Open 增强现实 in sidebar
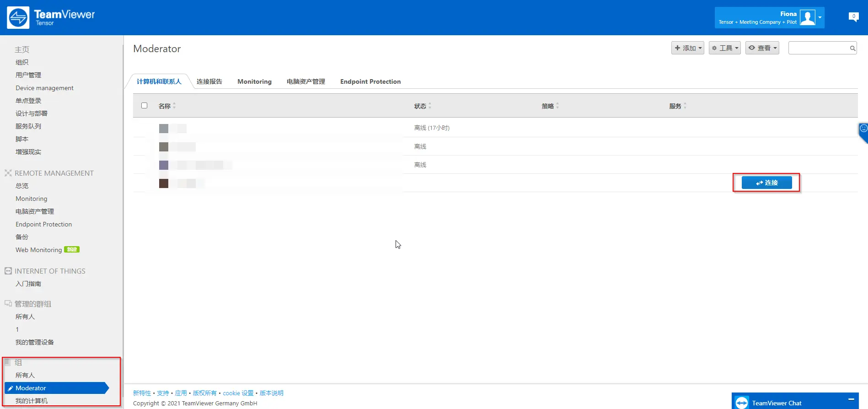The image size is (868, 409). [28, 152]
